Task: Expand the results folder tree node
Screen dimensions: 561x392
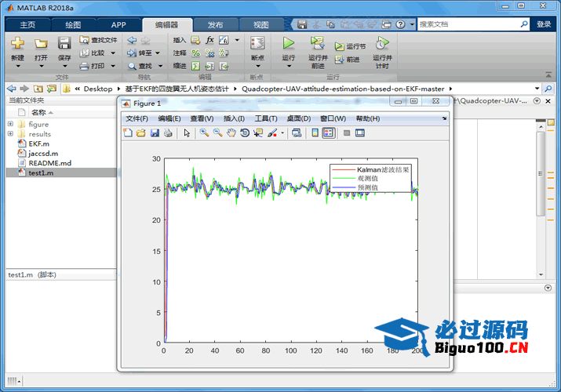Action: pyautogui.click(x=10, y=134)
